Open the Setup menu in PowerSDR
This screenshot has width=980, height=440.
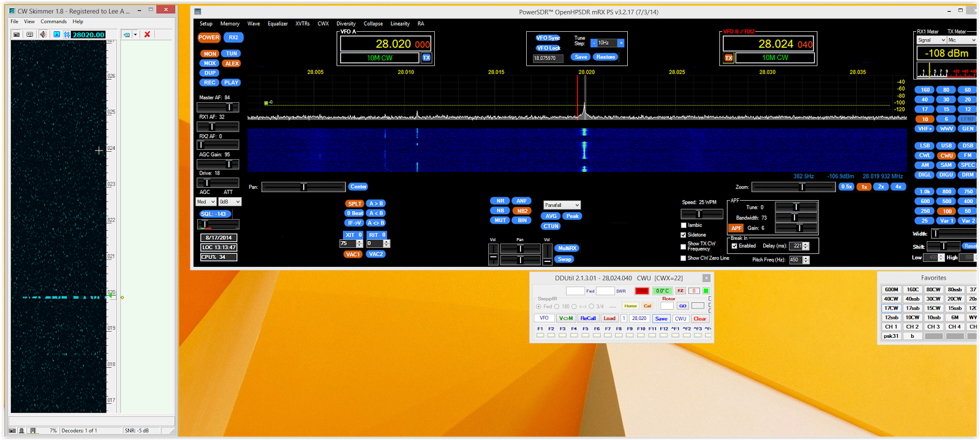tap(206, 24)
